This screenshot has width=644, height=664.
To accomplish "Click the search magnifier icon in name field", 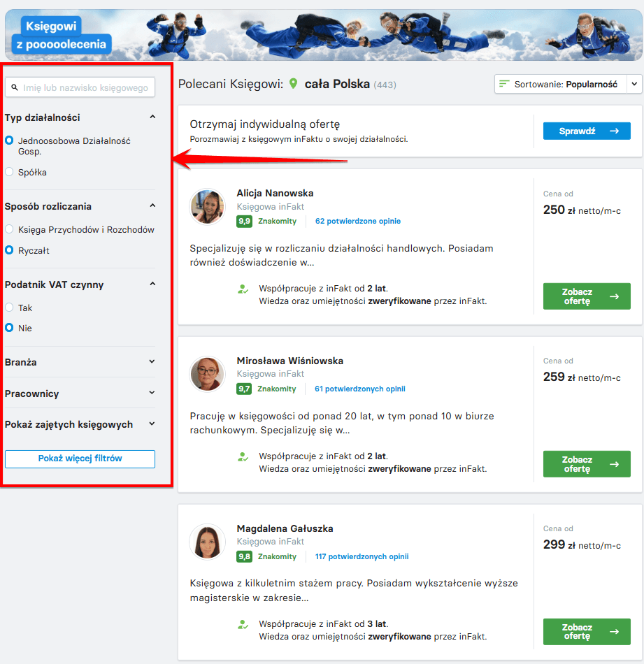I will pyautogui.click(x=15, y=87).
